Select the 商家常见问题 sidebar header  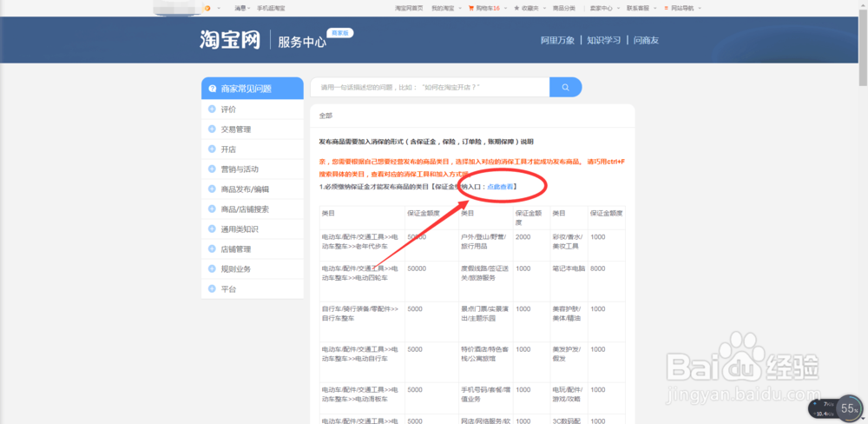coord(253,89)
